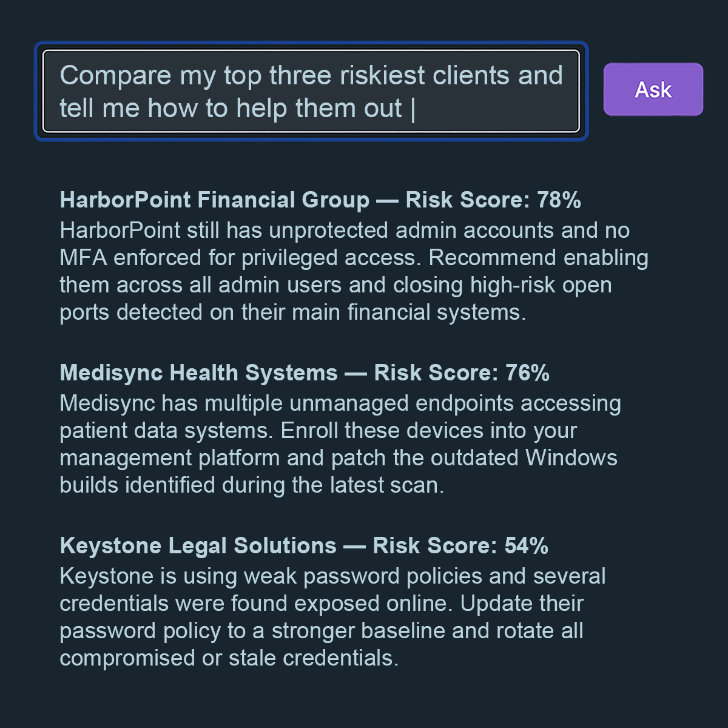Image resolution: width=728 pixels, height=728 pixels.
Task: Click the 54% risk score
Action: pos(526,545)
